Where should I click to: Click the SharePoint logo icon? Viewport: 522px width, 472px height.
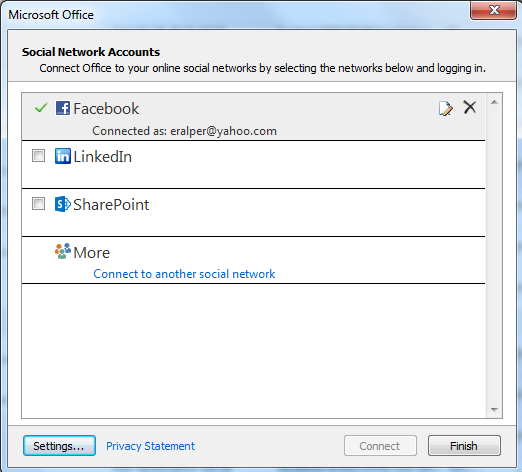pos(63,204)
